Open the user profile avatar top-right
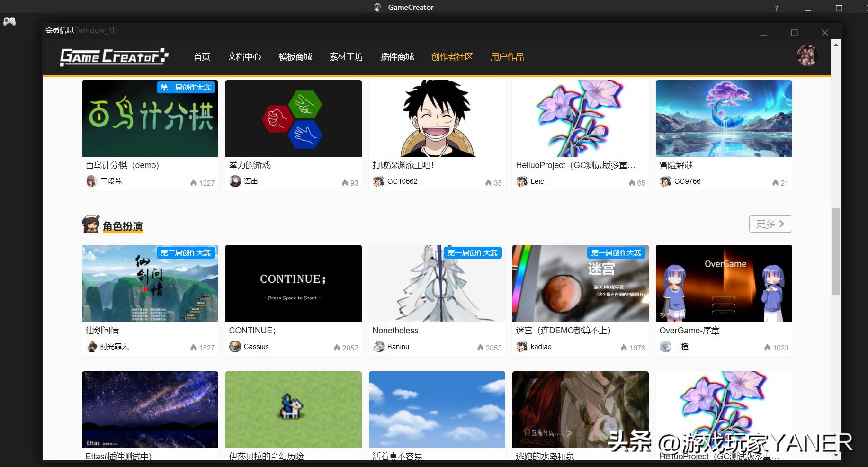868x467 pixels. tap(807, 55)
